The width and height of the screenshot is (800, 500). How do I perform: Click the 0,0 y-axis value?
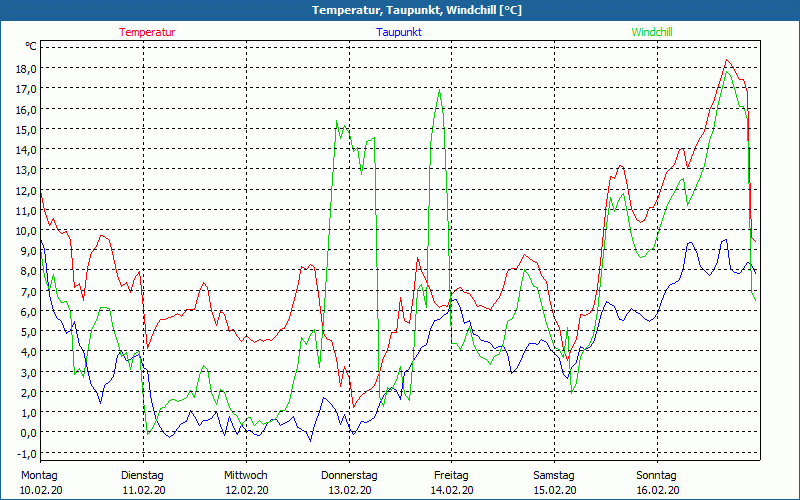pyautogui.click(x=27, y=432)
